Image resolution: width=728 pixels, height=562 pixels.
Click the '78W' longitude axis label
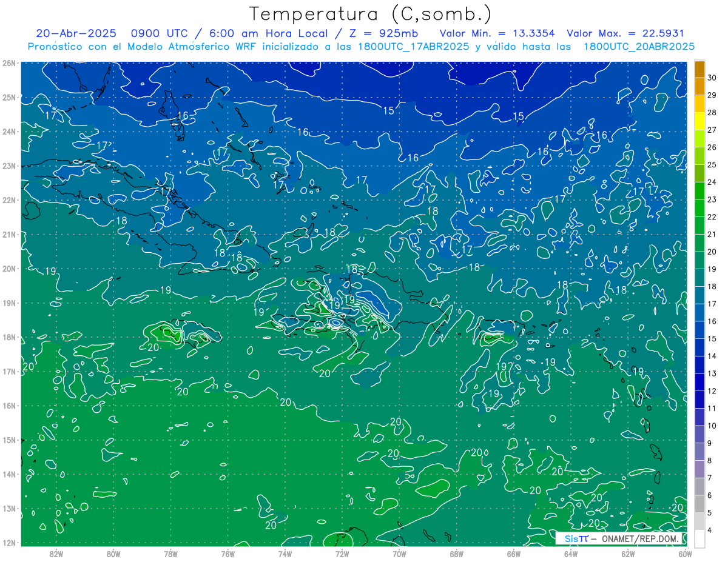170,554
